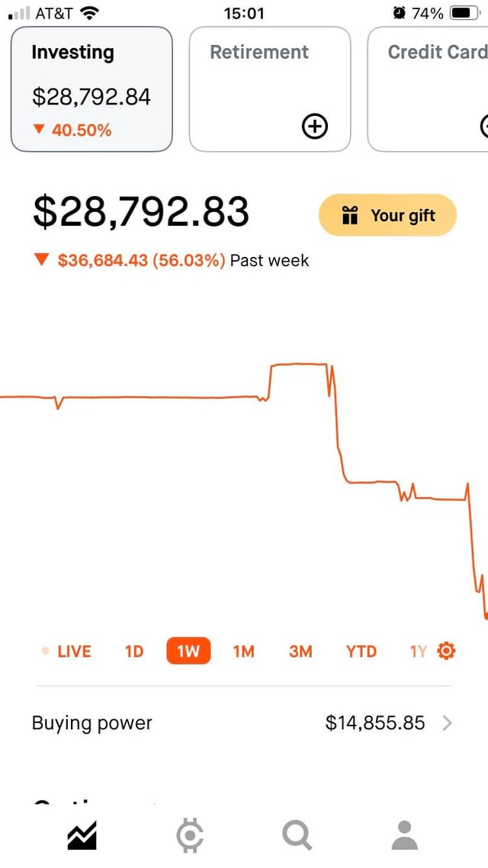
Task: Select the YTD chart range
Action: pos(361,651)
